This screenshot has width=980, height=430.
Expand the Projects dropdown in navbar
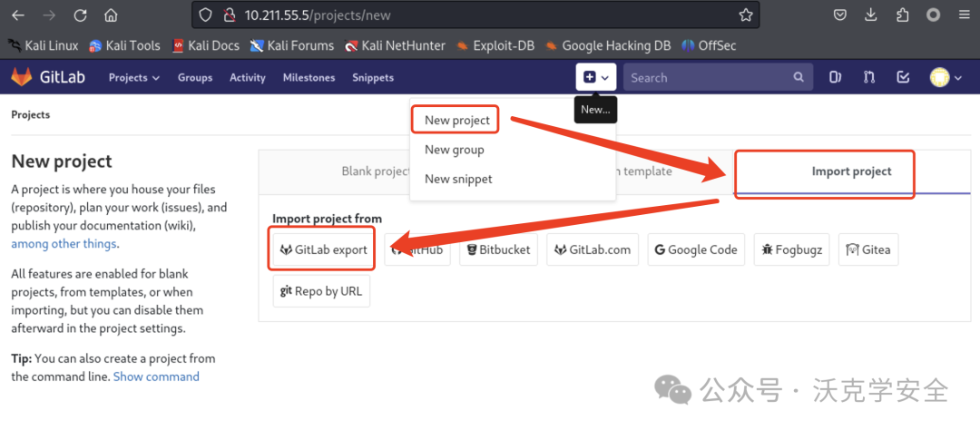134,77
